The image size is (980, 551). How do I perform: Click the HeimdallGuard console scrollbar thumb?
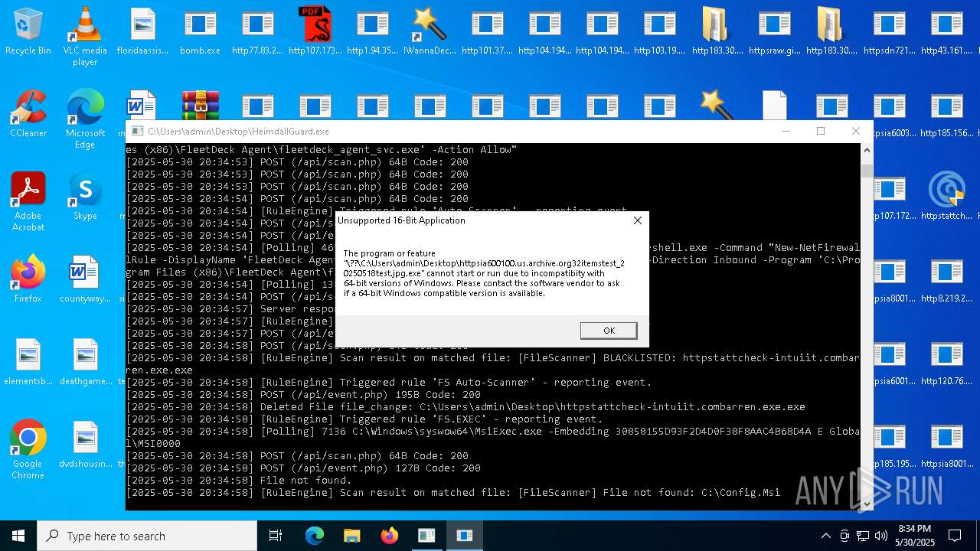click(x=867, y=171)
